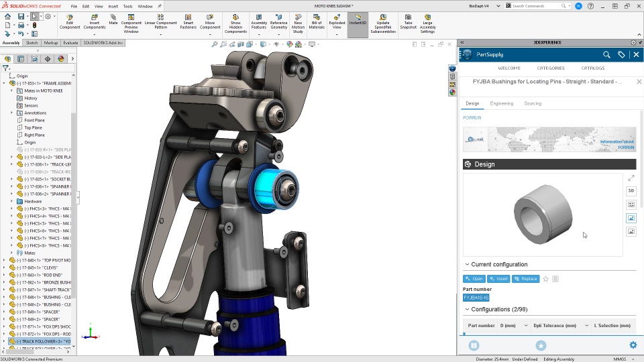Select the Move Component tool

click(x=210, y=21)
